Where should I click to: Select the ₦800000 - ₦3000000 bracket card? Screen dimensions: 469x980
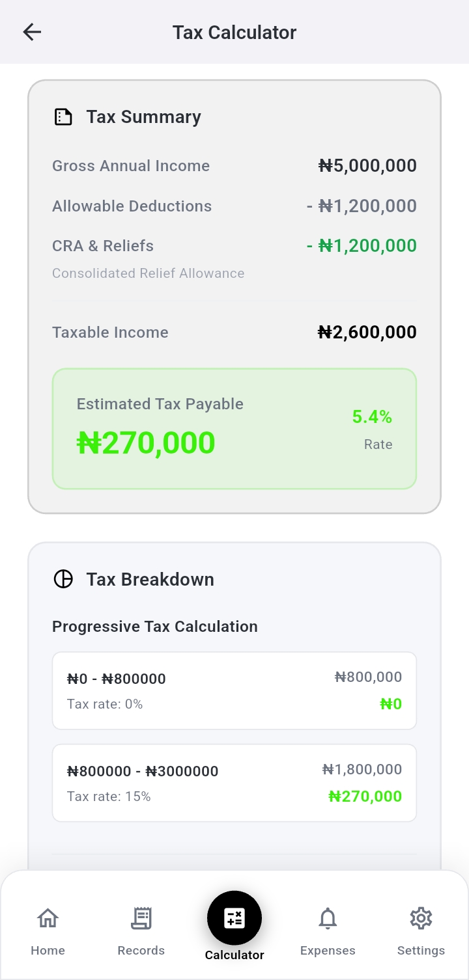234,783
